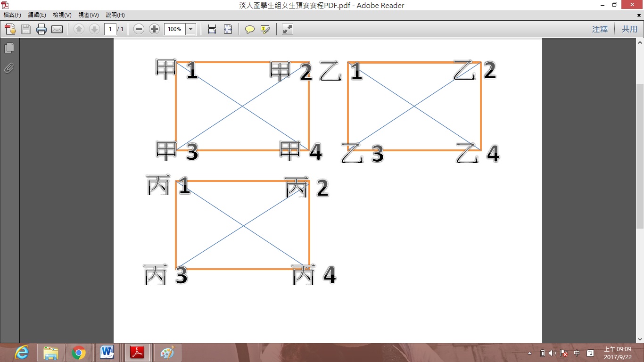Click the 100% zoom value field

click(x=175, y=29)
